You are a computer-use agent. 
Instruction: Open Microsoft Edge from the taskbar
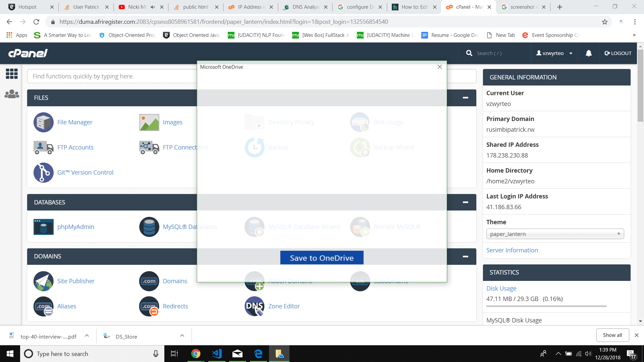point(258,354)
